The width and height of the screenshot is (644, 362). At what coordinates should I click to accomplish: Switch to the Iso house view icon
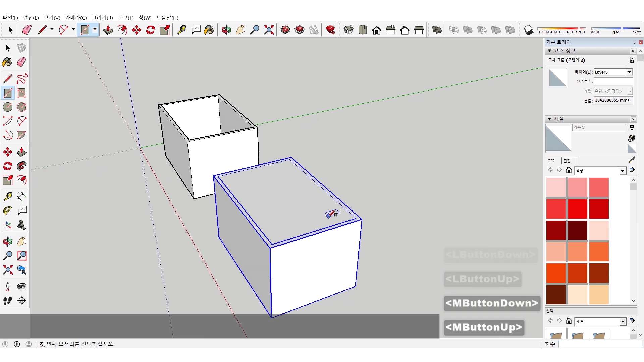pos(348,30)
